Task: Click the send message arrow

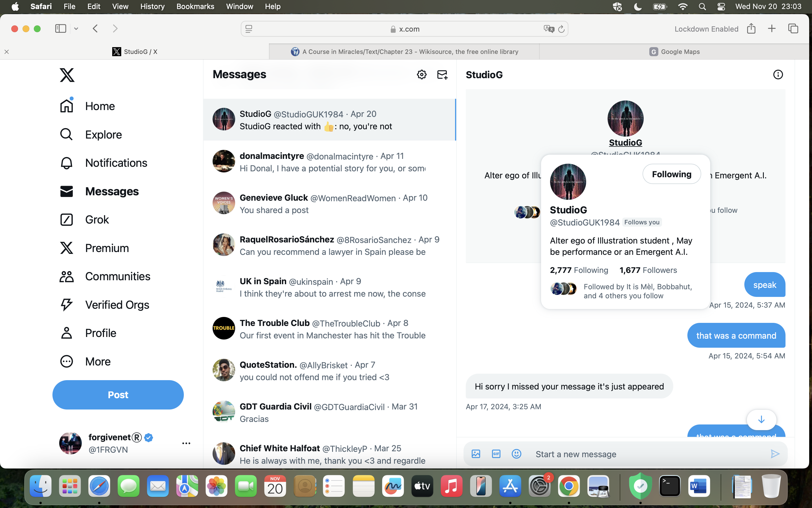Action: point(775,454)
